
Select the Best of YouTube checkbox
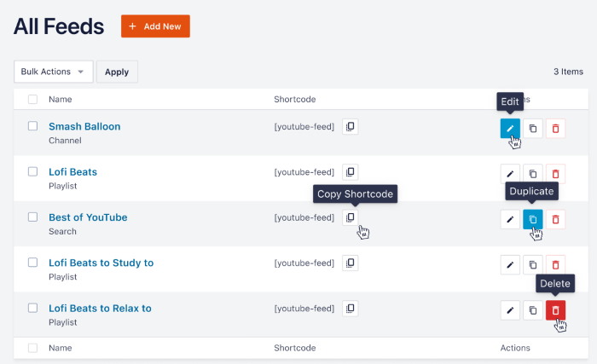coord(32,217)
